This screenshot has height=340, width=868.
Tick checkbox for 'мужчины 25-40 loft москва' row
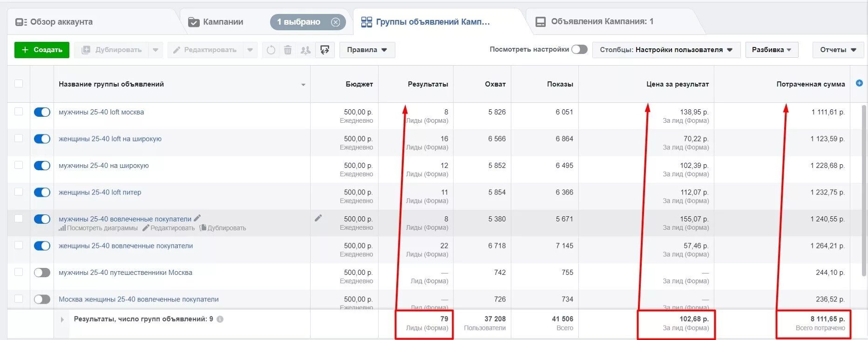19,112
